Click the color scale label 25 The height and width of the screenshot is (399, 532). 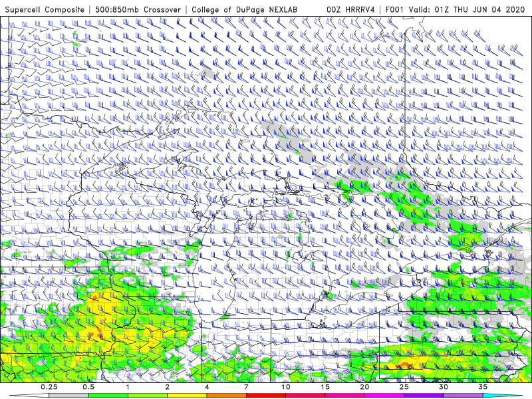click(404, 387)
